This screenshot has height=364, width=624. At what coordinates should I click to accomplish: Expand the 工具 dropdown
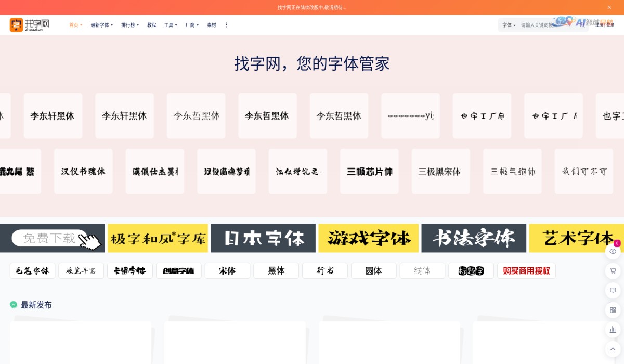(170, 24)
